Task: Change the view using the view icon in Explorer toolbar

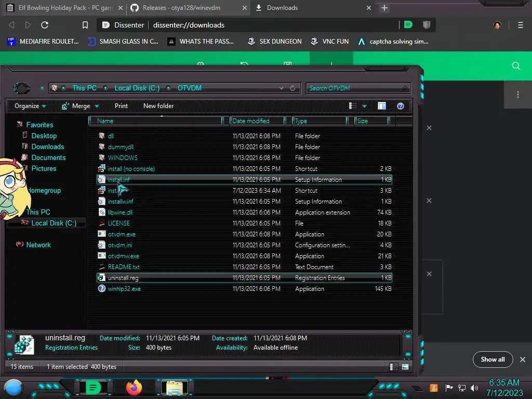Action: tap(353, 106)
